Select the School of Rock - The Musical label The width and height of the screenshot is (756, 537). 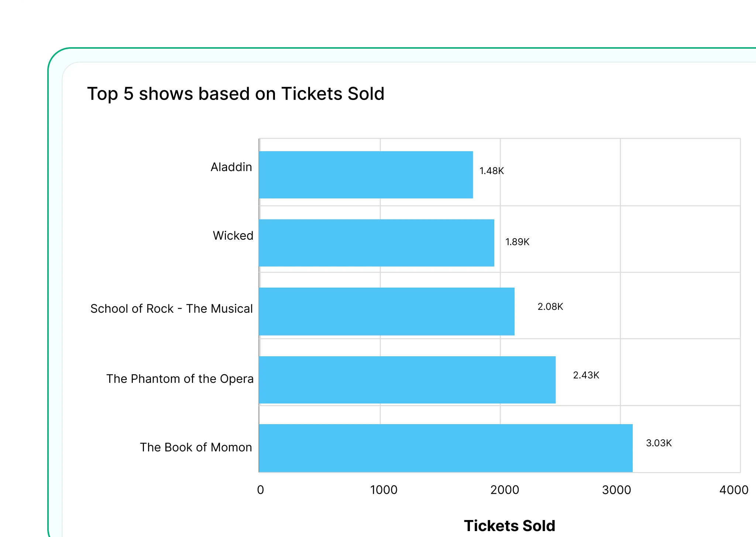pyautogui.click(x=172, y=309)
